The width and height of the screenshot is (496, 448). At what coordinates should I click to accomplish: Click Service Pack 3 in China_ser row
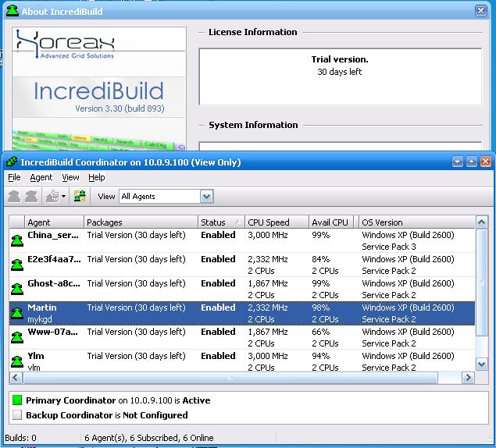389,247
